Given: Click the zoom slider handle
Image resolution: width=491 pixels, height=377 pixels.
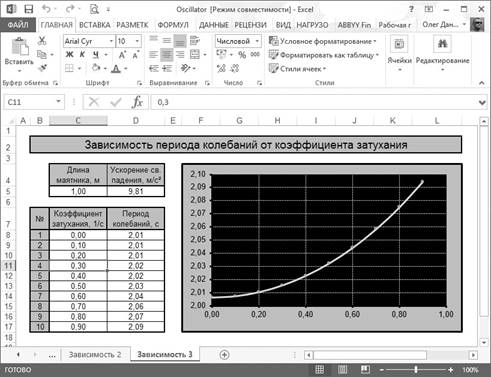Looking at the screenshot, I should coord(416,370).
